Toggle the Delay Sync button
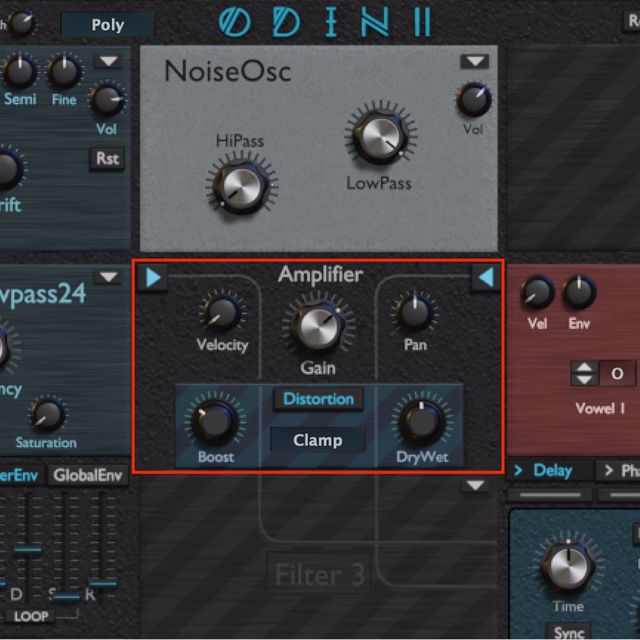 (569, 632)
